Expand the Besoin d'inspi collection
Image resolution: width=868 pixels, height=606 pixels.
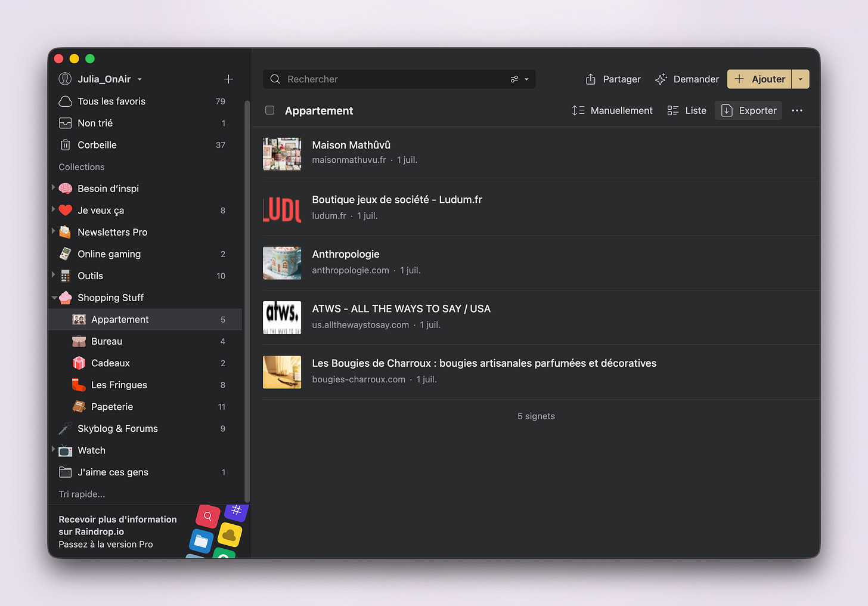[53, 187]
